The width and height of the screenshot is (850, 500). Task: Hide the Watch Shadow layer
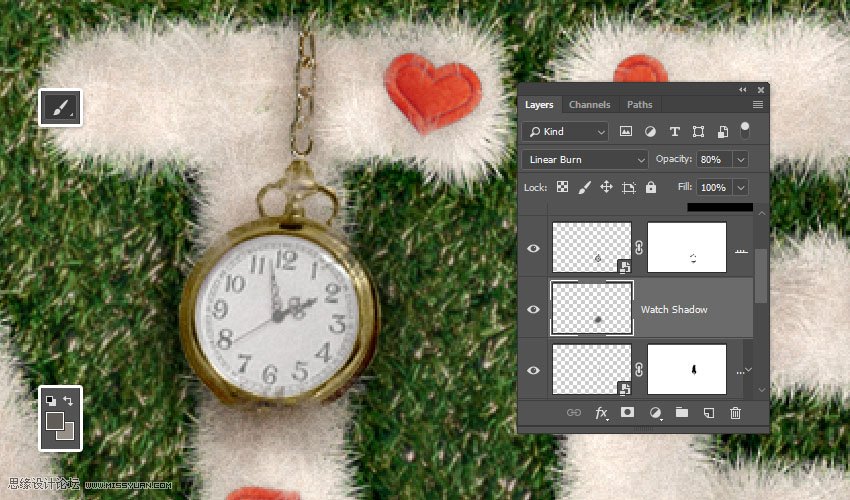[x=533, y=309]
